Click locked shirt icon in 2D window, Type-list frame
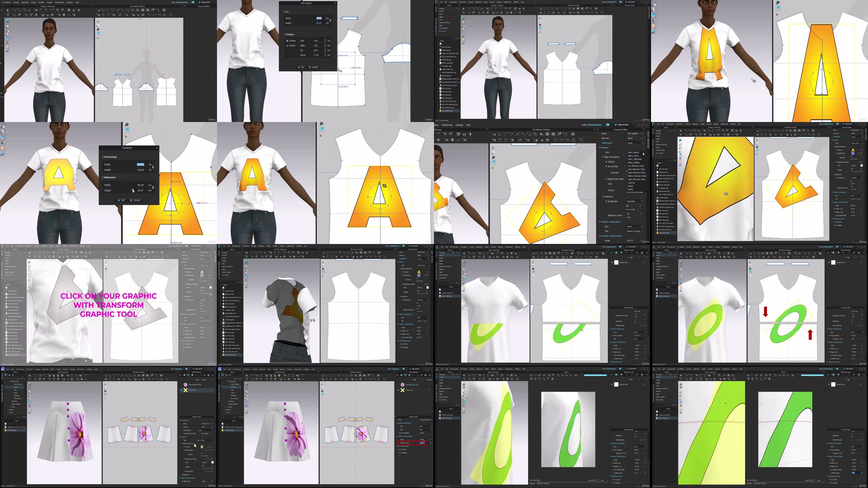 coord(493,167)
